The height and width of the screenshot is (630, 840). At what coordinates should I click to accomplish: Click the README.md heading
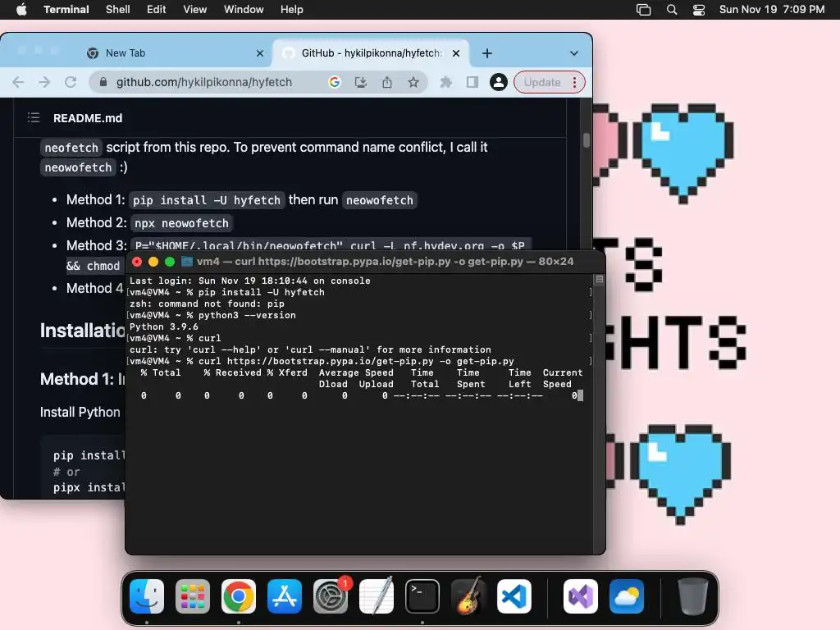(x=88, y=118)
